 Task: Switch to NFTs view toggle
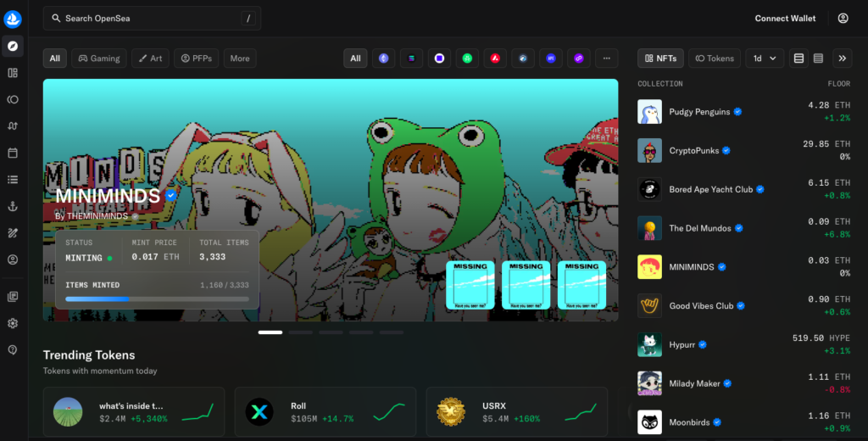tap(660, 59)
